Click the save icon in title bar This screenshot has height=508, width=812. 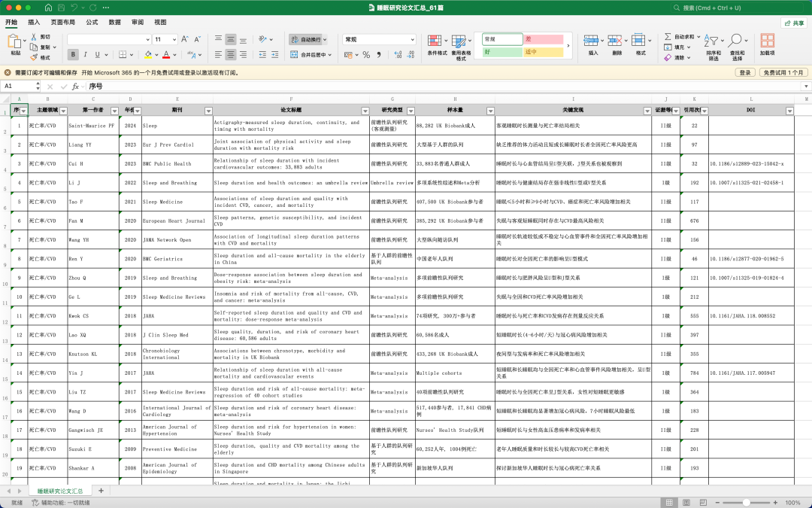[x=61, y=8]
